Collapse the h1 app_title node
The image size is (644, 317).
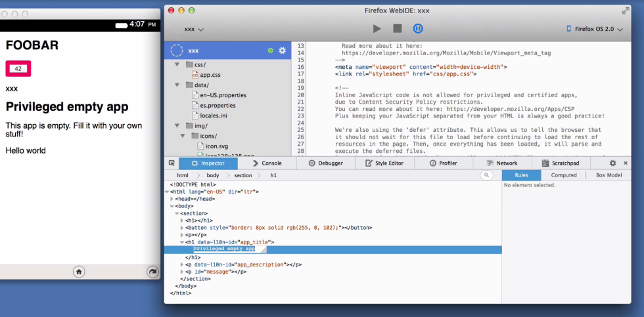point(182,242)
